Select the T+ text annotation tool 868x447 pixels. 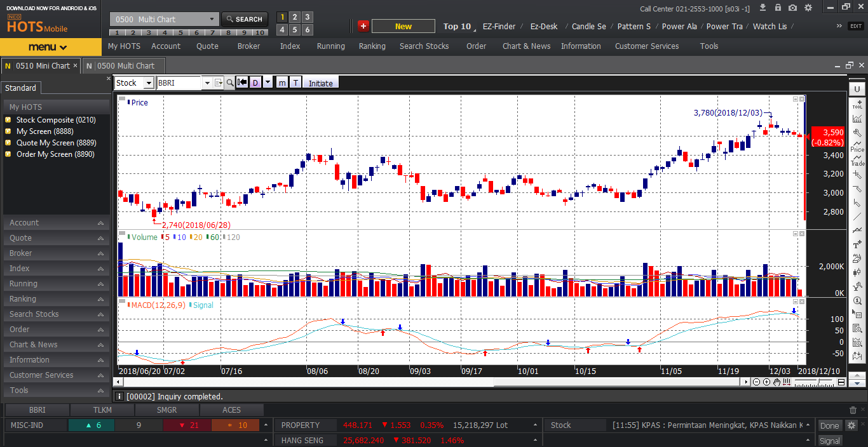[858, 244]
